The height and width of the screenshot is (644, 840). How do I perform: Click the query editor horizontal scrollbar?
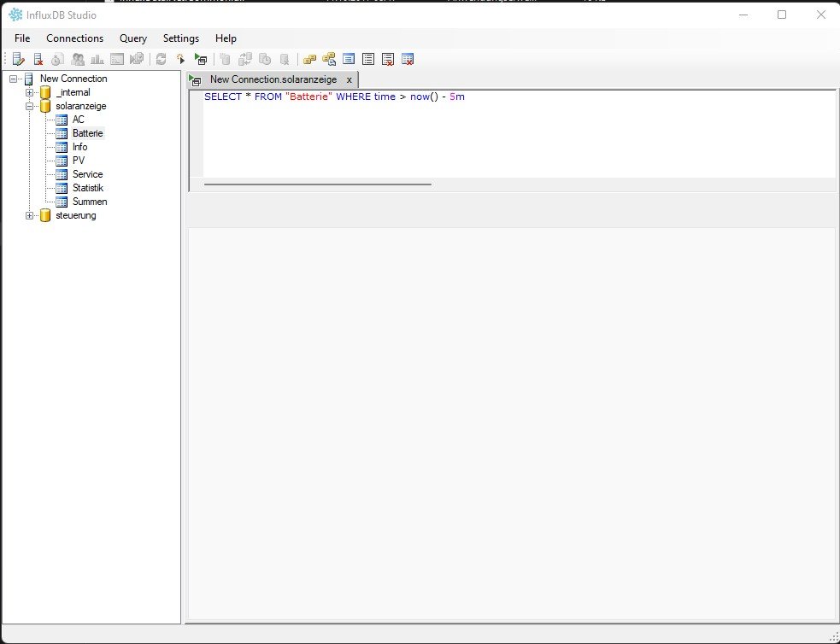(x=317, y=184)
